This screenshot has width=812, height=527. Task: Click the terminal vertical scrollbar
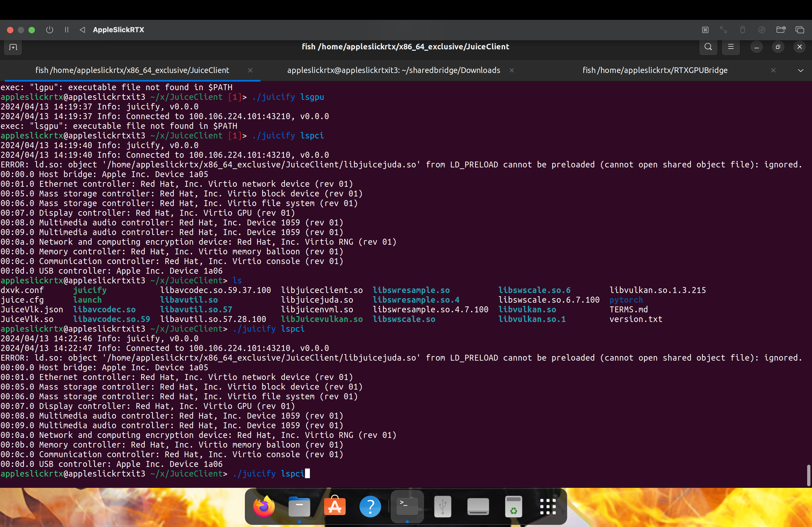point(808,475)
